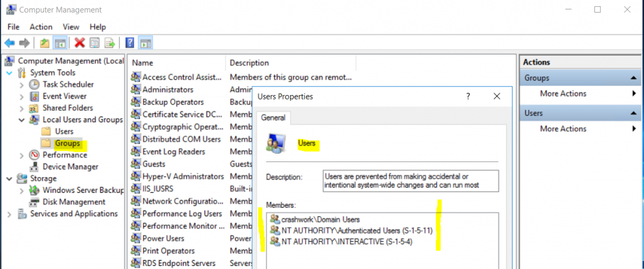The height and width of the screenshot is (269, 644).
Task: Toggle Show/Hide Action Pane toolbar icon
Action: click(145, 43)
